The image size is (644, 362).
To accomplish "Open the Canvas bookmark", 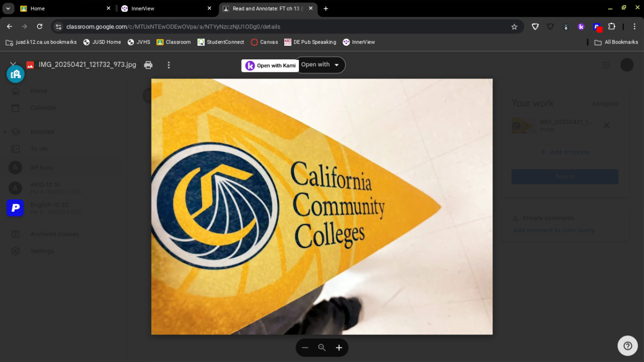I will (264, 42).
